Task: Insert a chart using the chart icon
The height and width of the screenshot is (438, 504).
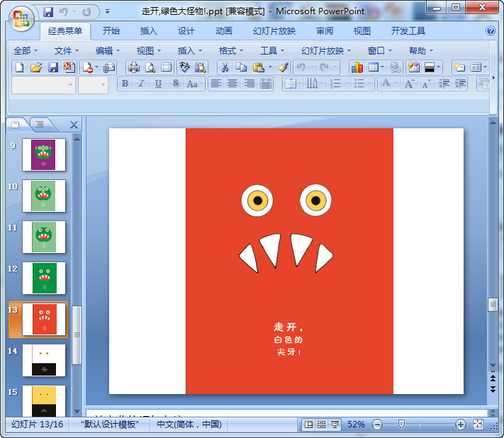Action: (357, 67)
